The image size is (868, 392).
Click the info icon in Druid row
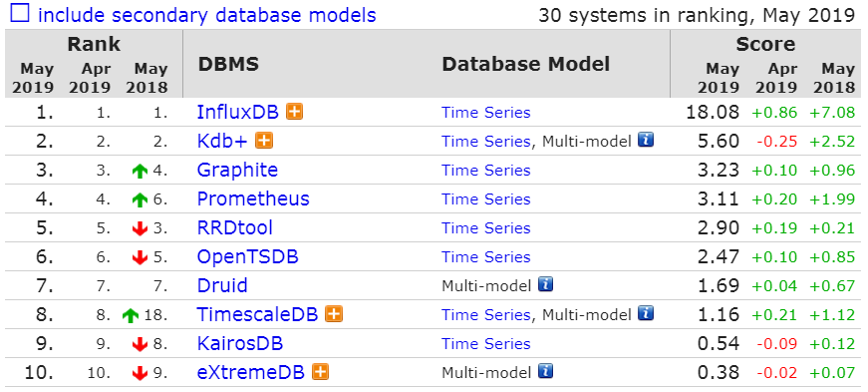[x=545, y=285]
